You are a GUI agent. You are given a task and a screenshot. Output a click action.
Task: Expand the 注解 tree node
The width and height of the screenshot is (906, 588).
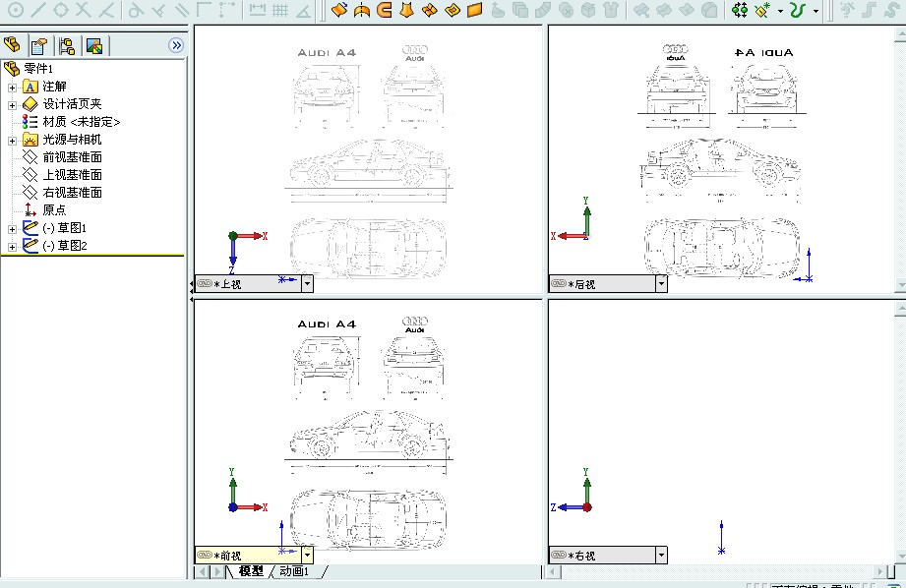12,88
